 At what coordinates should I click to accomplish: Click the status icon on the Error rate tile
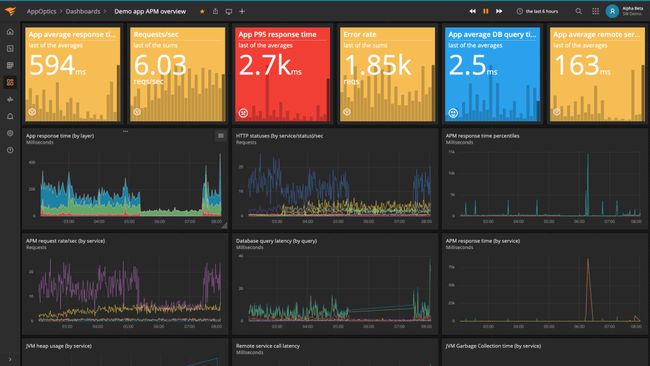pyautogui.click(x=347, y=111)
